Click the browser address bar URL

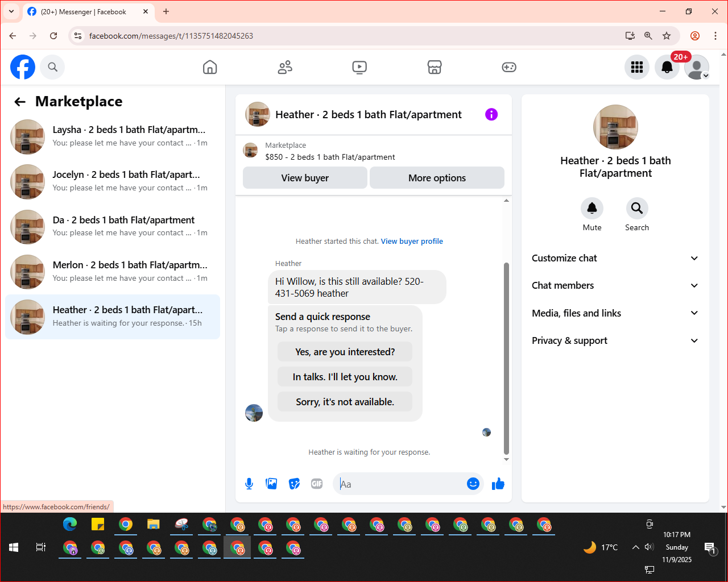[171, 36]
